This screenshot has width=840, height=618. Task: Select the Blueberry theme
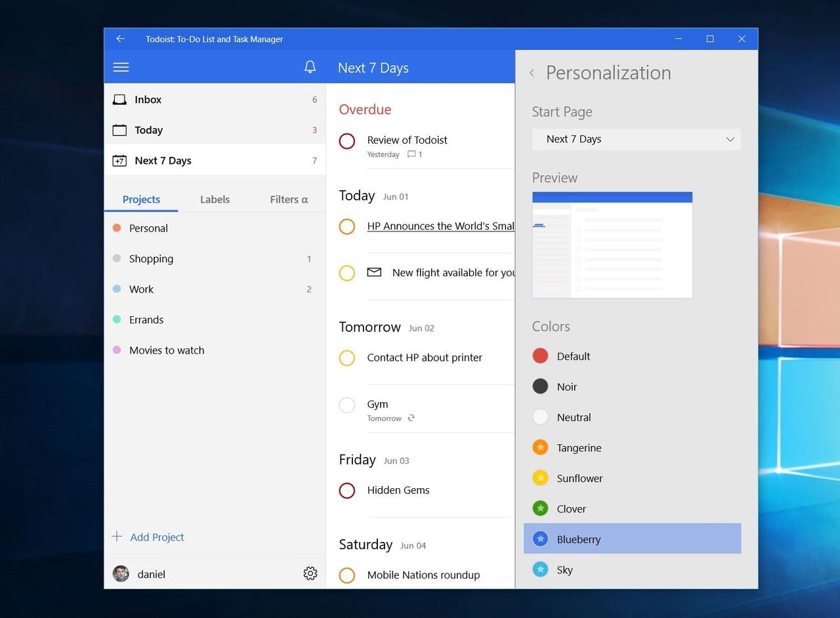(633, 539)
